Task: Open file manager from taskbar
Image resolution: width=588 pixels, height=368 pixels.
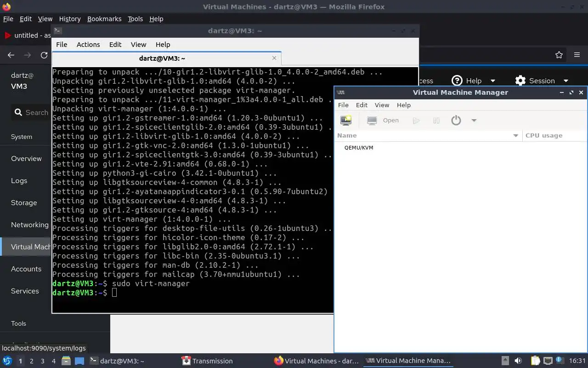Action: click(66, 361)
